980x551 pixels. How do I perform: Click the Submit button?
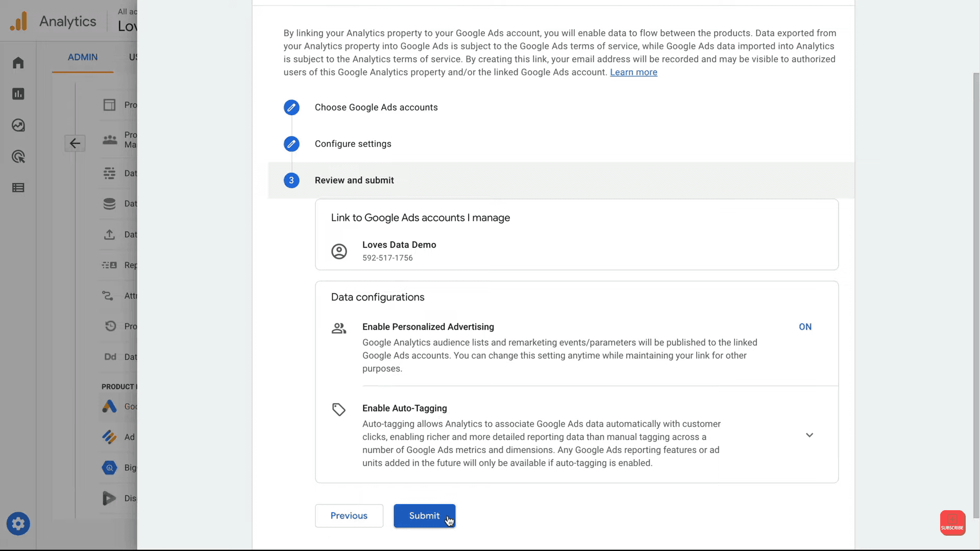(x=424, y=516)
